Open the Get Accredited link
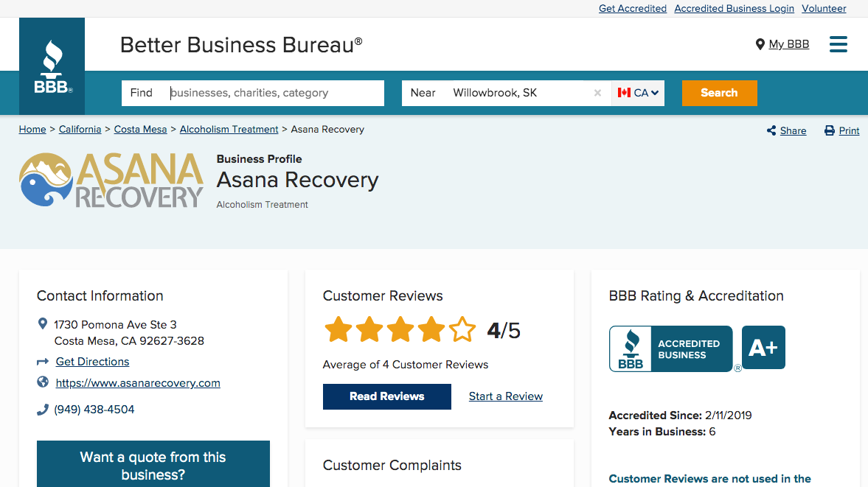The height and width of the screenshot is (487, 868). pyautogui.click(x=633, y=8)
